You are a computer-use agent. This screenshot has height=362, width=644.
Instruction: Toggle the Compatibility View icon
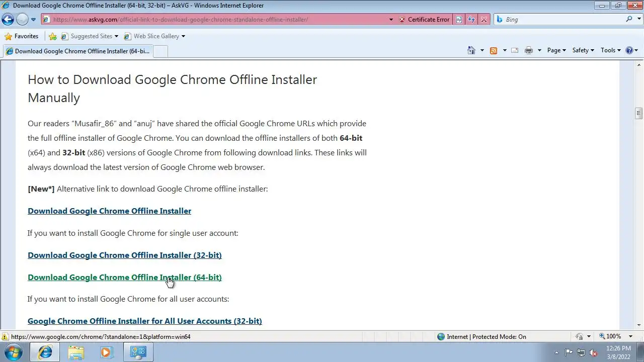pyautogui.click(x=459, y=20)
